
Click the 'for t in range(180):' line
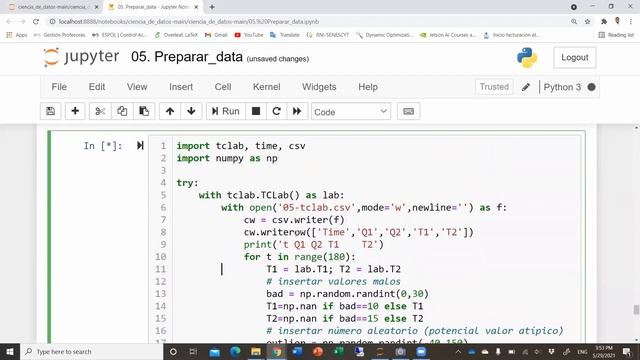300,257
